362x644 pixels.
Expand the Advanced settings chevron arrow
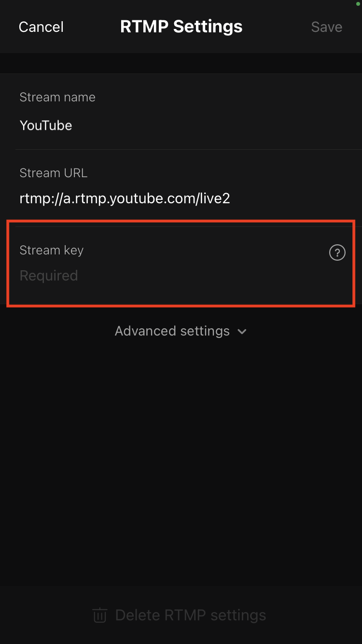point(242,332)
